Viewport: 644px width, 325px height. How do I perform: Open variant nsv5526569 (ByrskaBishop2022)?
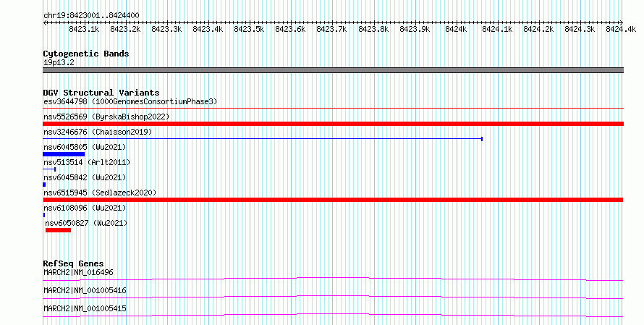tap(106, 117)
